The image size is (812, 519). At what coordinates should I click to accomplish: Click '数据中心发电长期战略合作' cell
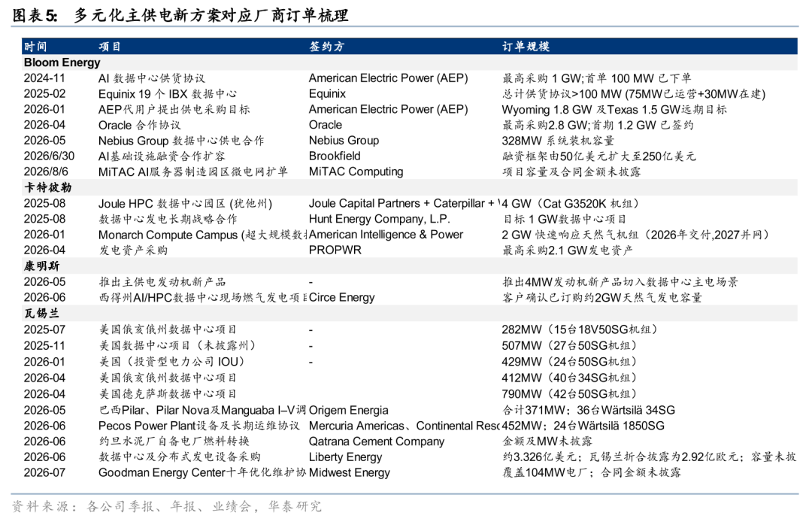point(168,219)
